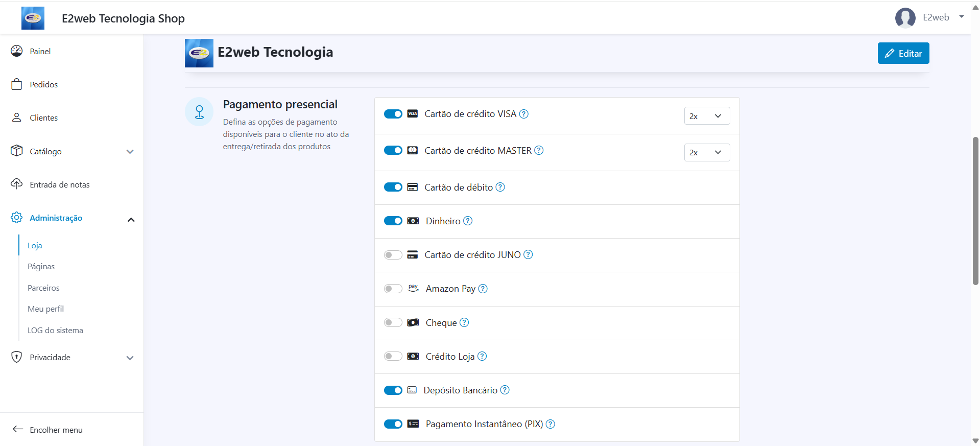Viewport: 980px width, 446px height.
Task: Click the E2web Tecnologia store logo thumbnail
Action: [x=199, y=53]
